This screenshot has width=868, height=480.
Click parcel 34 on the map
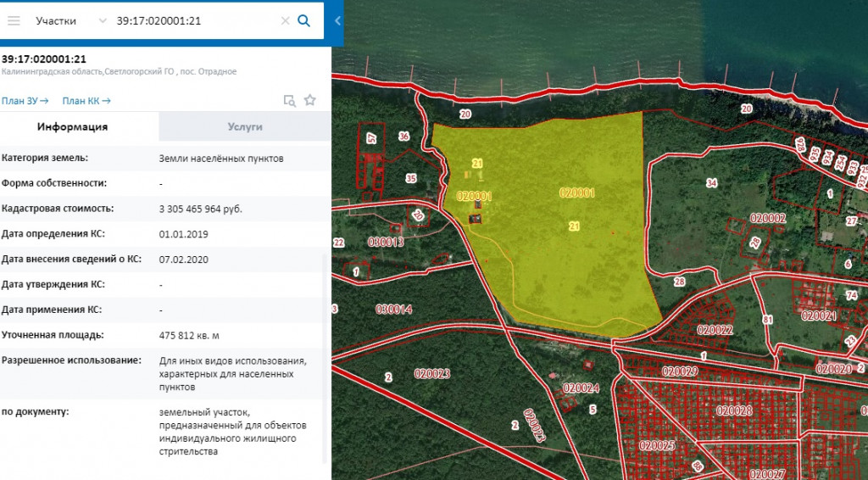pyautogui.click(x=710, y=184)
